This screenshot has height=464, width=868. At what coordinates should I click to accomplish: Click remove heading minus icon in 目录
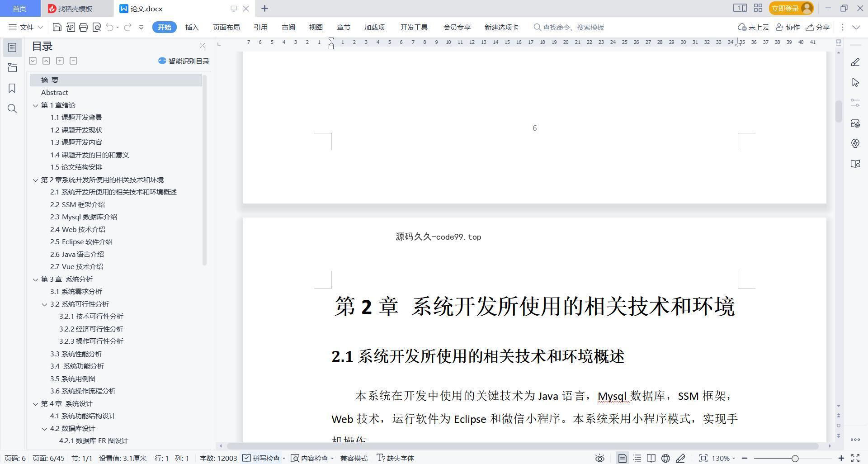[x=73, y=61]
